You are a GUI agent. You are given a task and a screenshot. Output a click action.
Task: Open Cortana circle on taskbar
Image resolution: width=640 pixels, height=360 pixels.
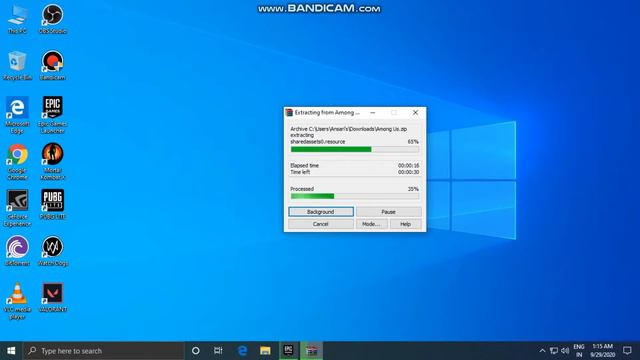click(x=196, y=351)
